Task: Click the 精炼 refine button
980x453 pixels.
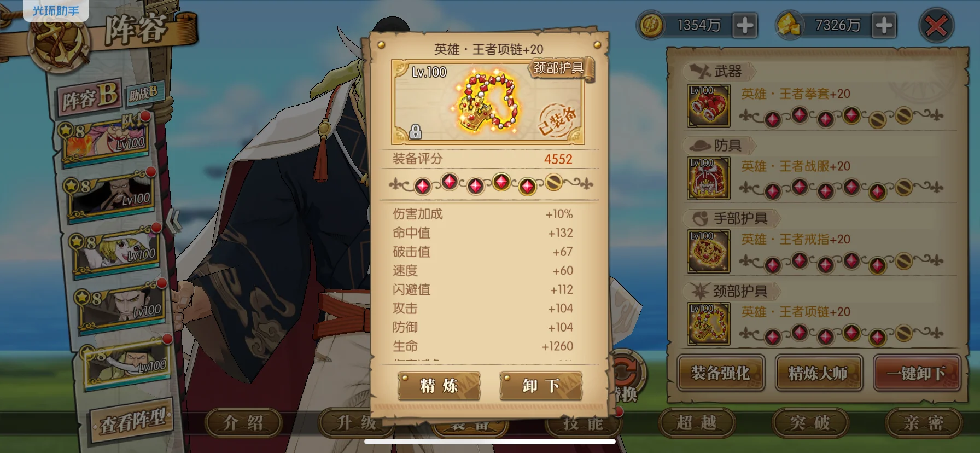Action: pyautogui.click(x=439, y=386)
